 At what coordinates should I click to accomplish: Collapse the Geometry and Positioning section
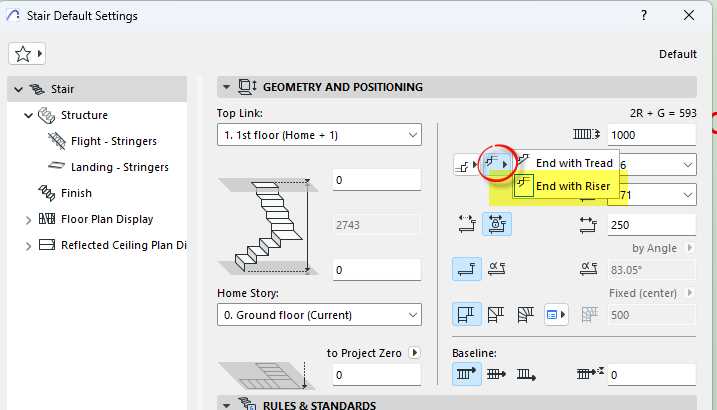pyautogui.click(x=226, y=87)
